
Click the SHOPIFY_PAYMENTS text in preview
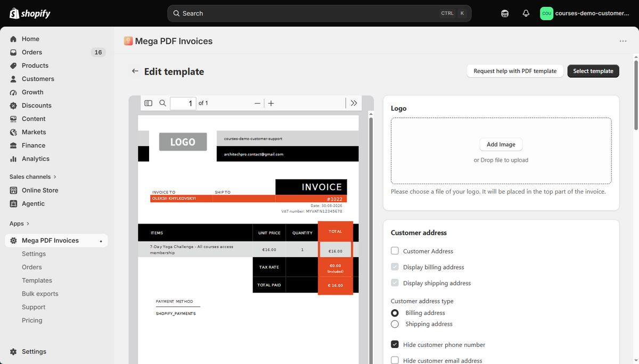click(176, 314)
